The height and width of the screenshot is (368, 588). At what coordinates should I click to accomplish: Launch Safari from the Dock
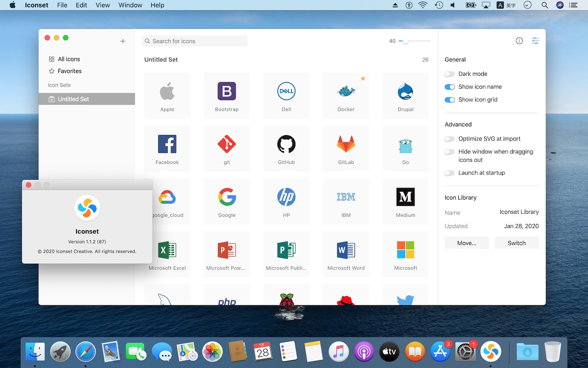coord(86,351)
